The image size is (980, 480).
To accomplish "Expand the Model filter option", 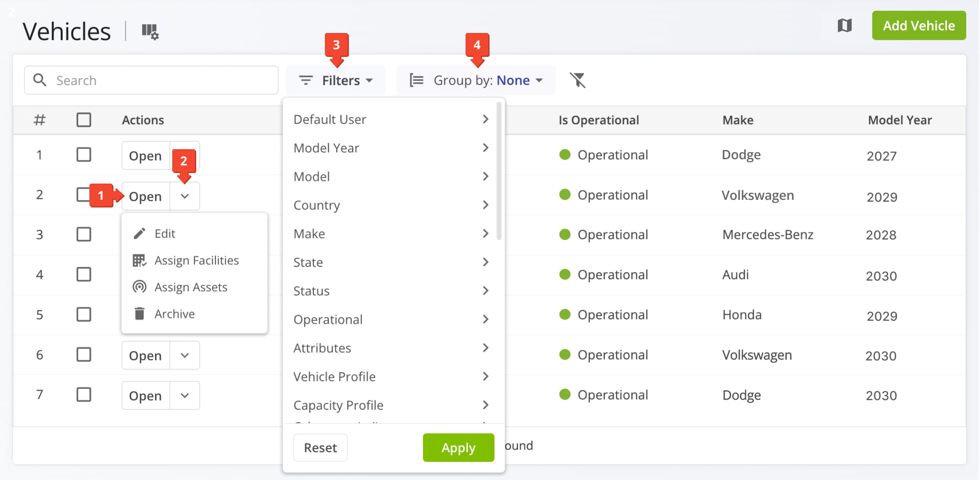I will tap(391, 176).
